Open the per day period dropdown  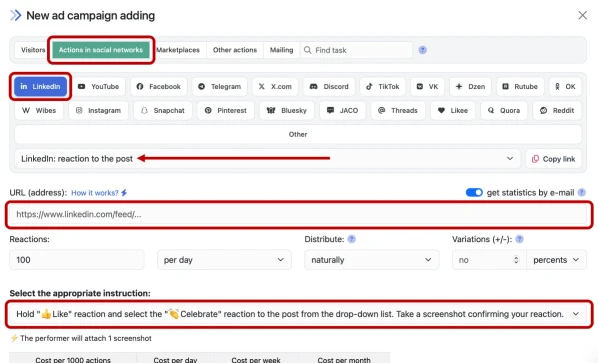click(224, 260)
